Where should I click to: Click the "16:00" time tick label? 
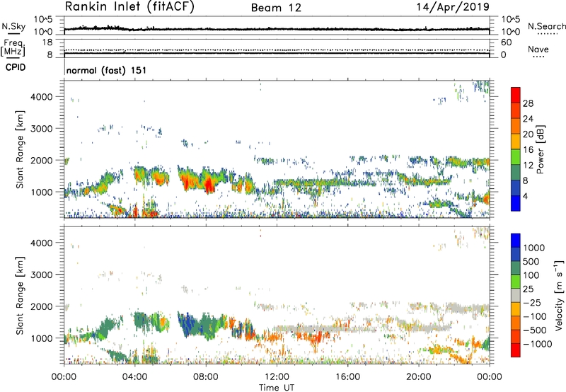(x=347, y=377)
